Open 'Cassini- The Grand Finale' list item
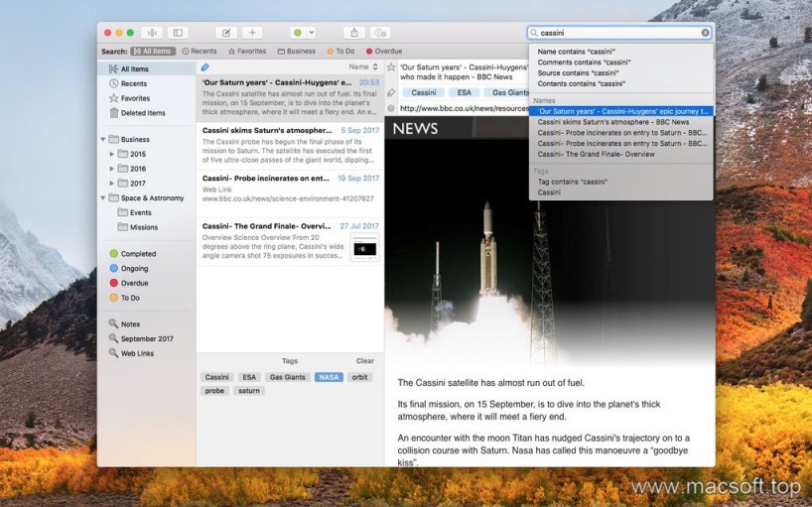The width and height of the screenshot is (812, 507). [x=268, y=226]
